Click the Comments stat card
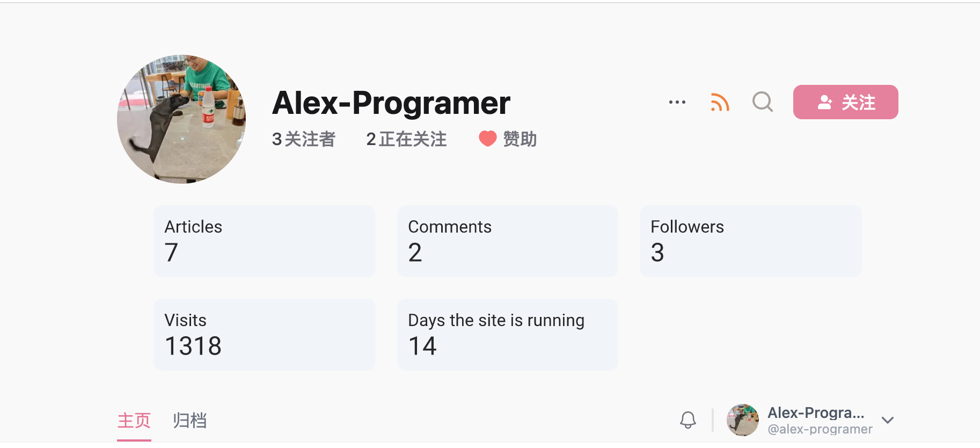 click(507, 241)
